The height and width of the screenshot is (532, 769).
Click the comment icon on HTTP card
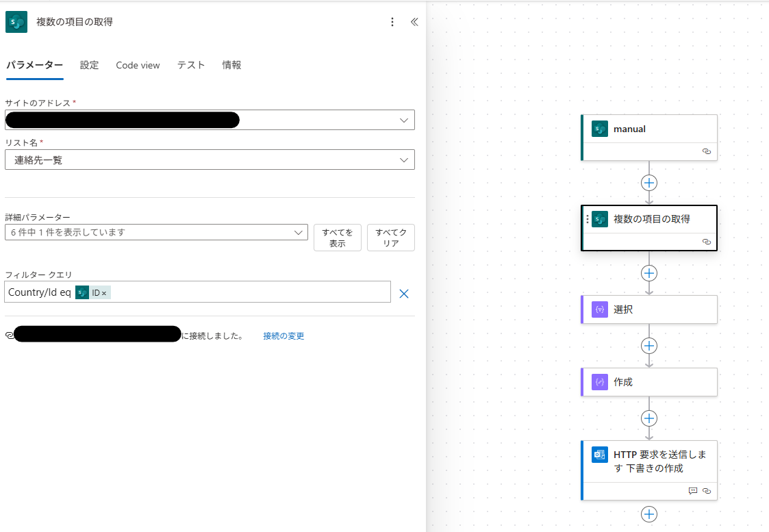[693, 491]
